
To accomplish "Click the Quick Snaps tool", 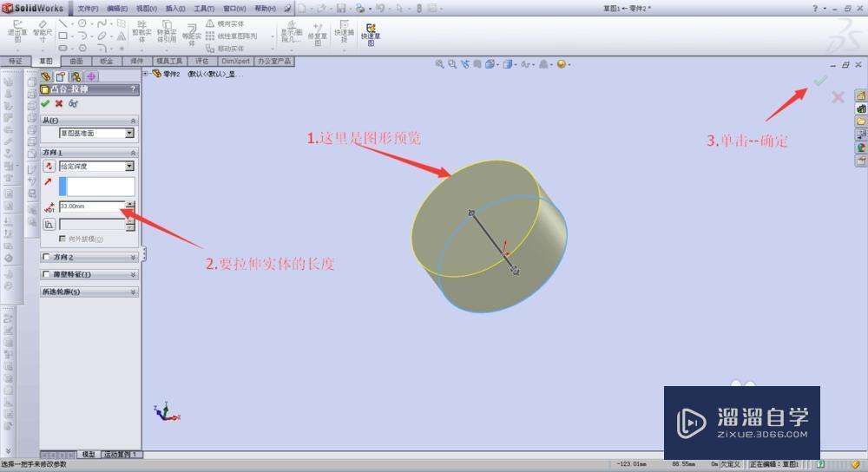I will [x=344, y=32].
